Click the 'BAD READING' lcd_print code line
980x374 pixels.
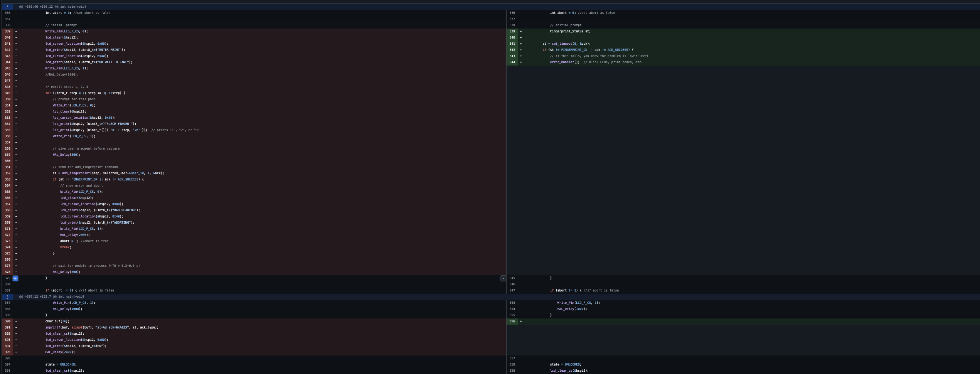point(100,210)
